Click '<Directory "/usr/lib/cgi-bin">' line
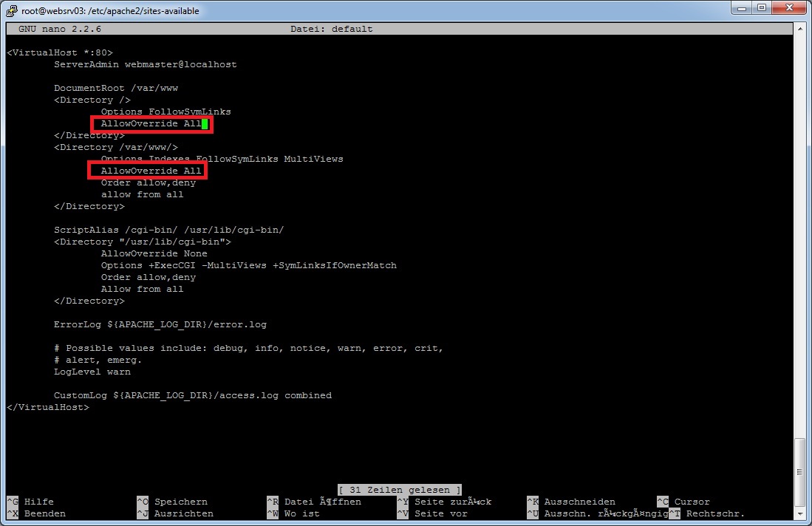This screenshot has height=526, width=812. (143, 242)
